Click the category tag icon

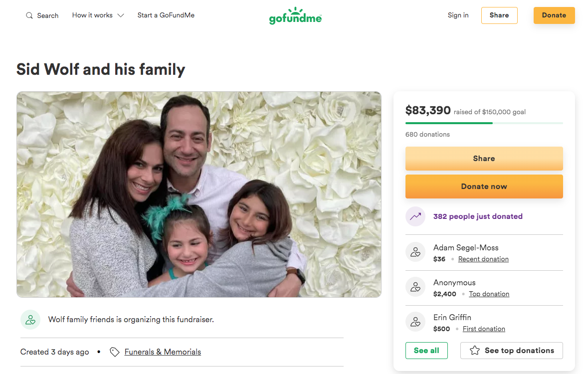coord(115,352)
